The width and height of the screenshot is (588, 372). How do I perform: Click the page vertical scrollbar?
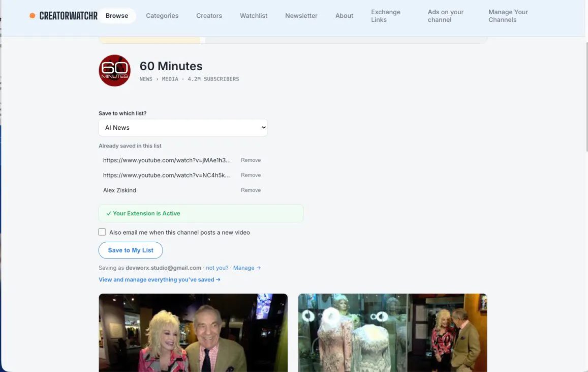point(586,97)
